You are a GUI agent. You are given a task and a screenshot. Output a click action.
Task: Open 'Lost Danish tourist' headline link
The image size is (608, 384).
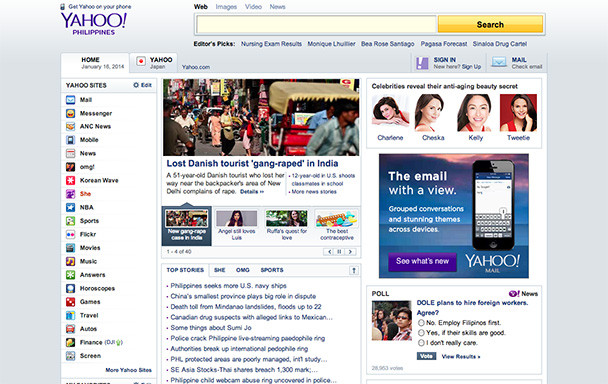[x=252, y=163]
